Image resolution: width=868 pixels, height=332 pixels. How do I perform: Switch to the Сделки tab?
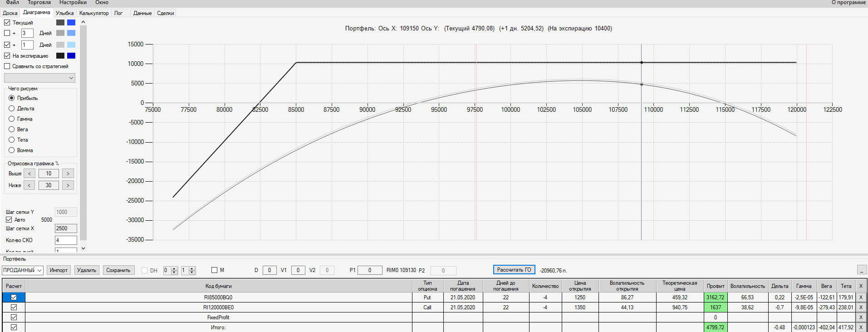(x=166, y=13)
